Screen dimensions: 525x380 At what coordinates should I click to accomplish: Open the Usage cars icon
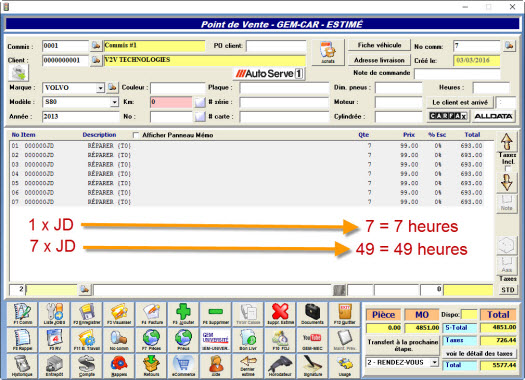point(345,366)
